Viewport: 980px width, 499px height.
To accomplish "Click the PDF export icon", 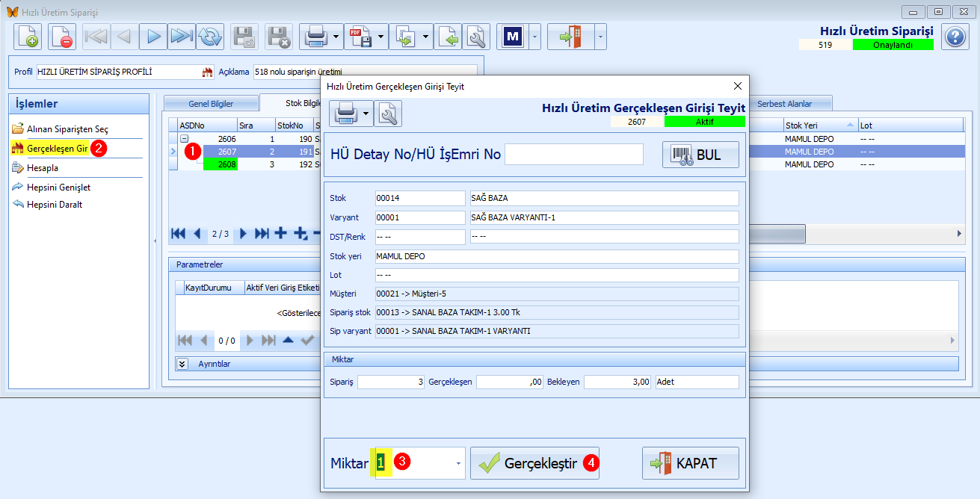I will click(x=362, y=36).
